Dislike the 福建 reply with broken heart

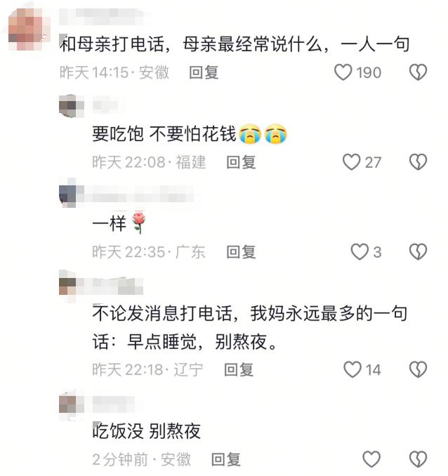click(419, 161)
